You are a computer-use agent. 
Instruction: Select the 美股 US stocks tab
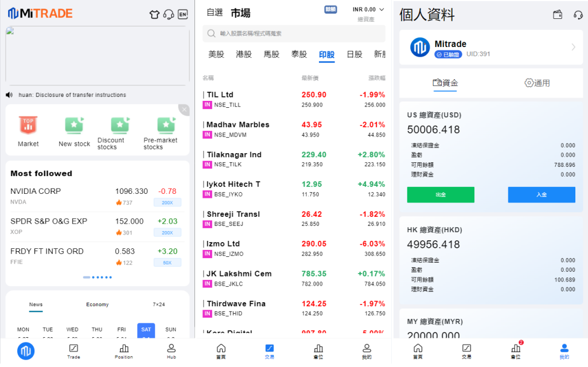click(216, 54)
